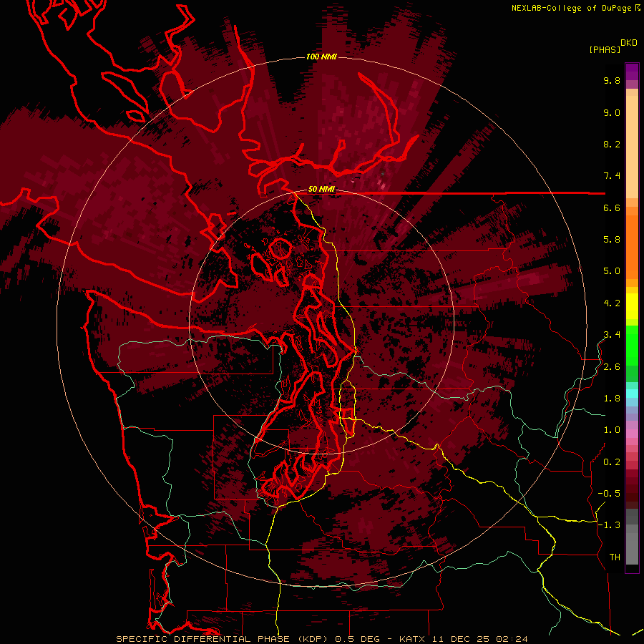
Task: Click the 3.4 legend value
Action: (x=612, y=335)
